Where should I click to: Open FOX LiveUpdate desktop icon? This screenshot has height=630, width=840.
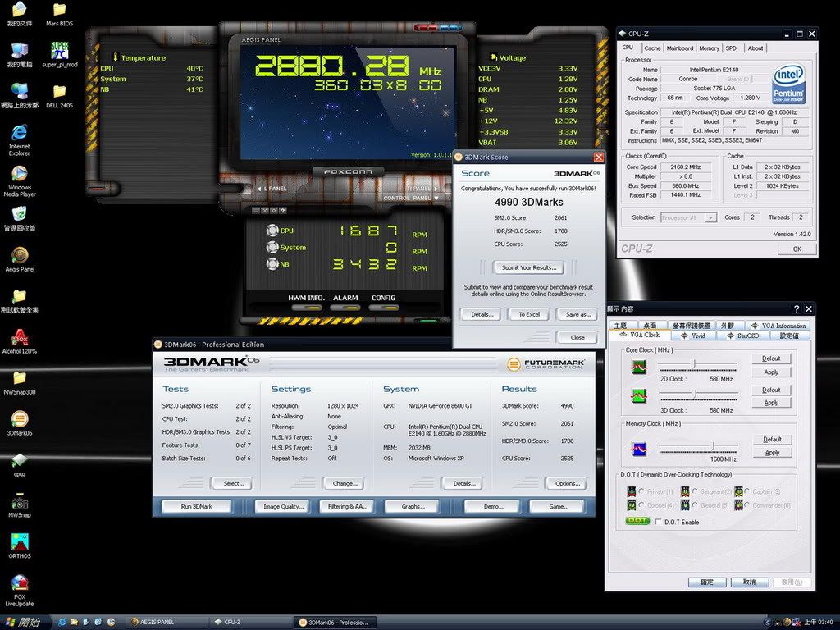click(20, 590)
